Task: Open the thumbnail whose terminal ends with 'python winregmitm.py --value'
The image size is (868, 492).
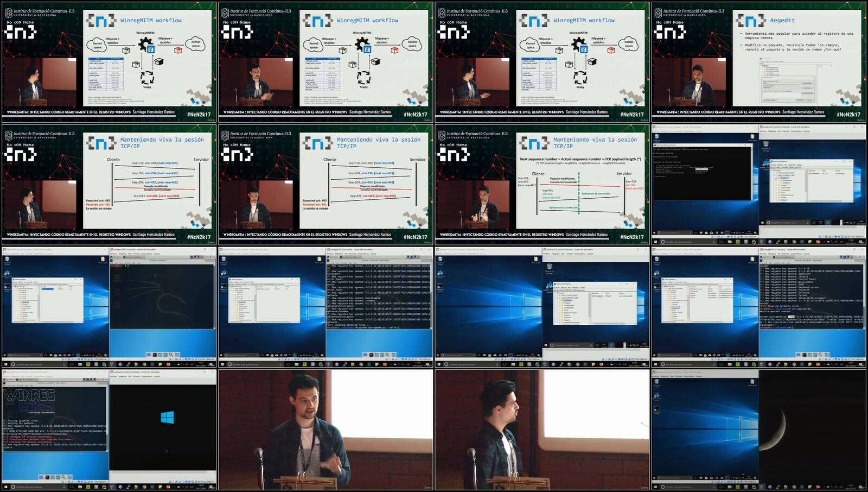Action: (x=325, y=307)
